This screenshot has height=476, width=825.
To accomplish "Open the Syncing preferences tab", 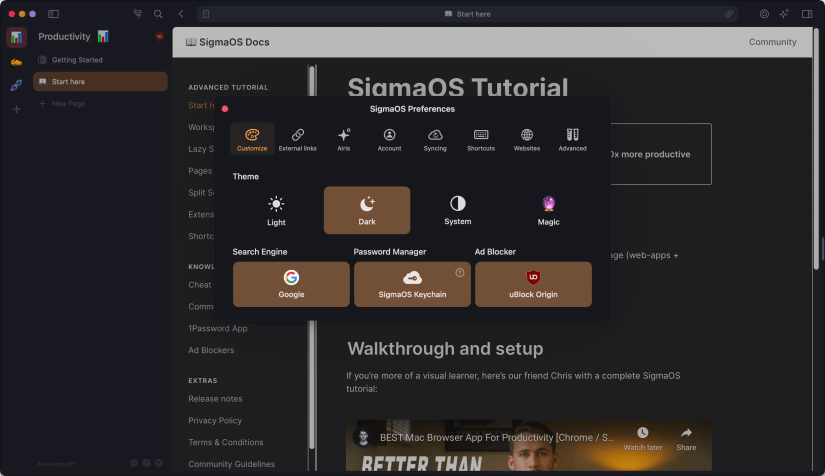I will coord(435,139).
